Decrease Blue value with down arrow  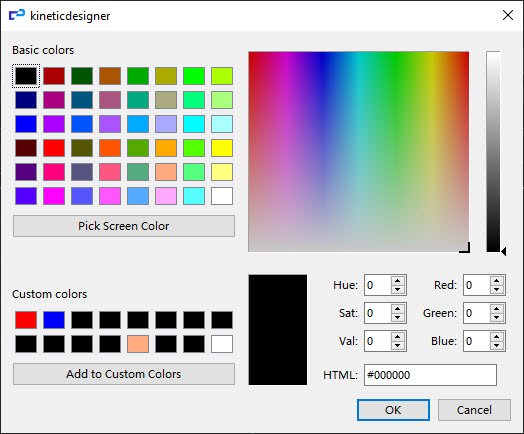coord(497,345)
